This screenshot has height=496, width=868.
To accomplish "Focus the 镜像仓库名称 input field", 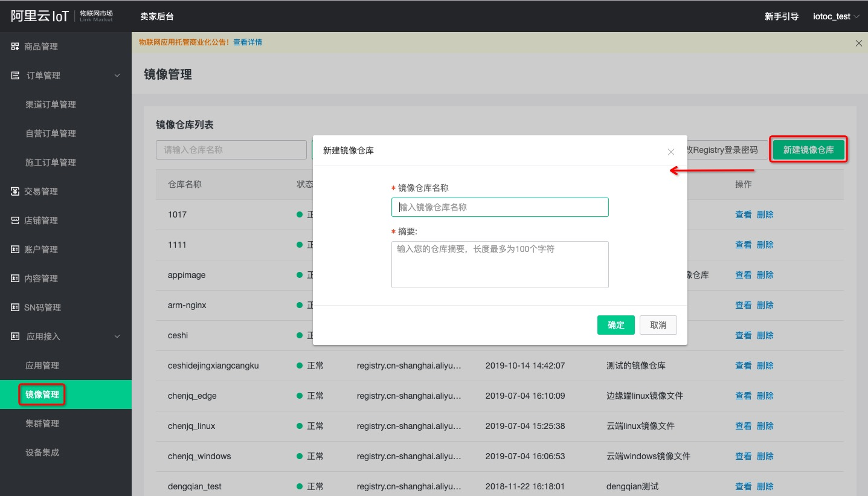I will click(x=500, y=207).
